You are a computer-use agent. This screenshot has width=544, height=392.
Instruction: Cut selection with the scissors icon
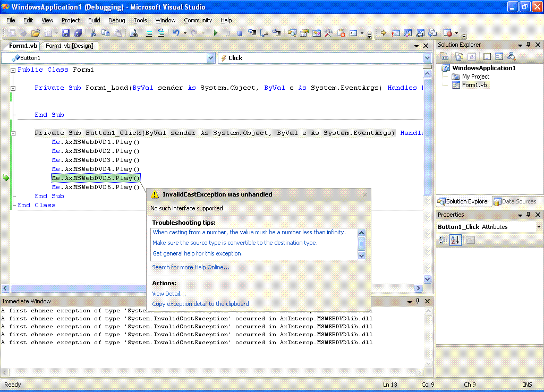coord(93,33)
